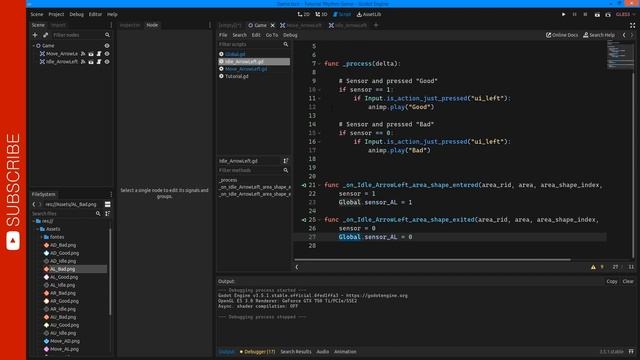This screenshot has height=360, width=640.
Task: Clear the Output log
Action: (x=628, y=281)
